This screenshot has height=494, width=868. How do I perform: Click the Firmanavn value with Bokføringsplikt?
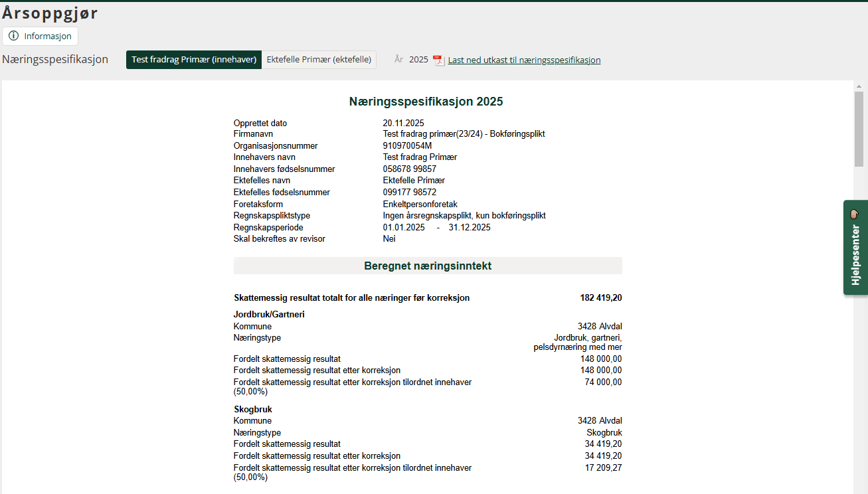point(464,134)
